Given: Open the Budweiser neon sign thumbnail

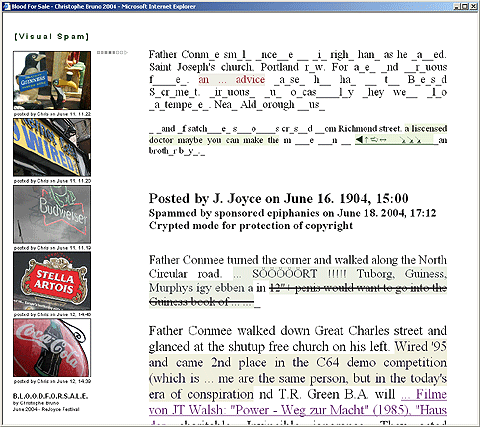Looking at the screenshot, I should 52,214.
